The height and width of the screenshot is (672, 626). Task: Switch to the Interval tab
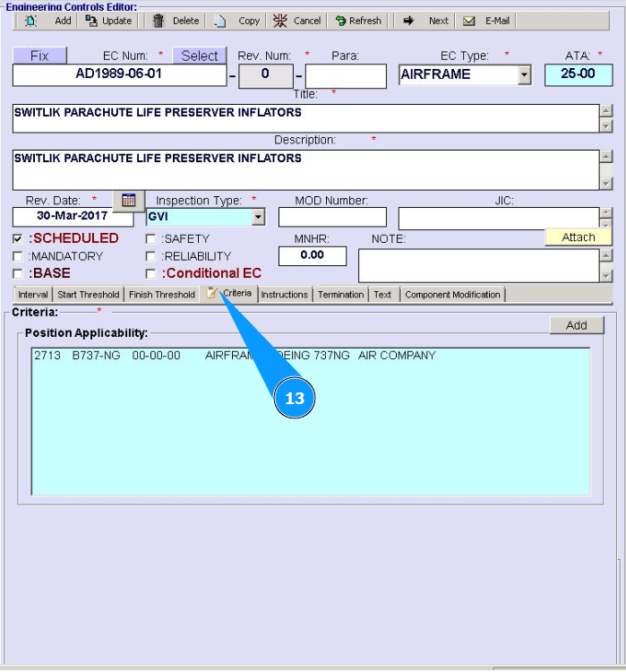(33, 295)
